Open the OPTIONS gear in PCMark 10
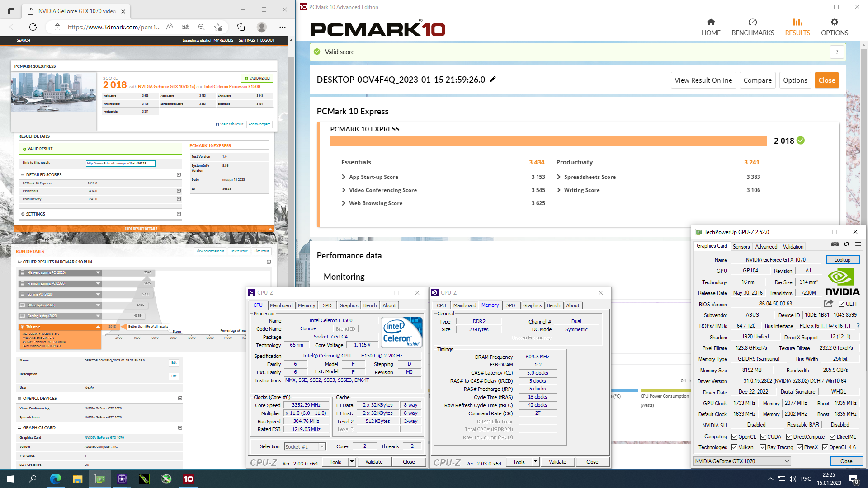868x488 pixels. click(835, 27)
